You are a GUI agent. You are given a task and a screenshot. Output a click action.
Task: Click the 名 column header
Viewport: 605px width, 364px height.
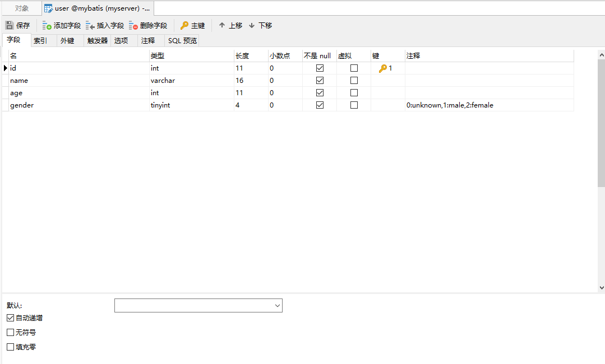78,56
